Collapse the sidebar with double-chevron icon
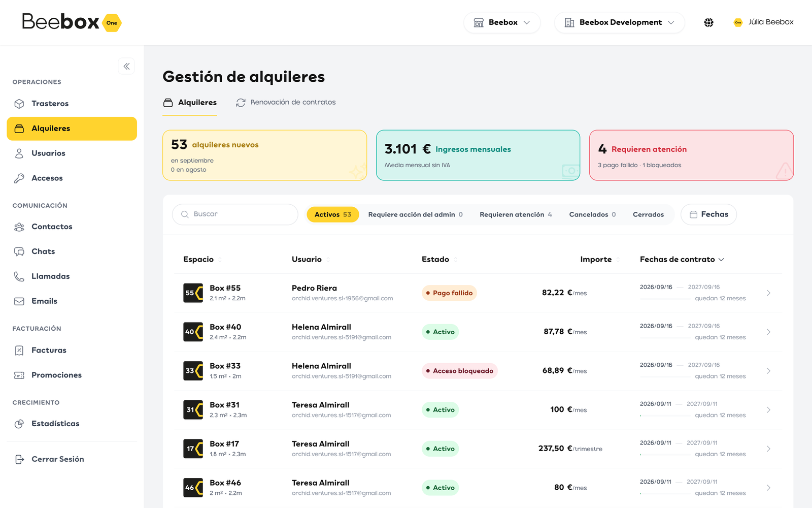The width and height of the screenshot is (812, 508). coord(126,66)
